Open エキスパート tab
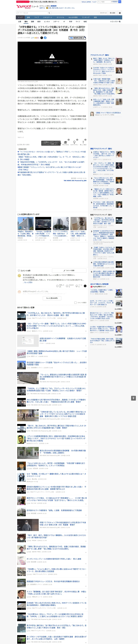This screenshot has height=644, width=138. tap(48, 17)
